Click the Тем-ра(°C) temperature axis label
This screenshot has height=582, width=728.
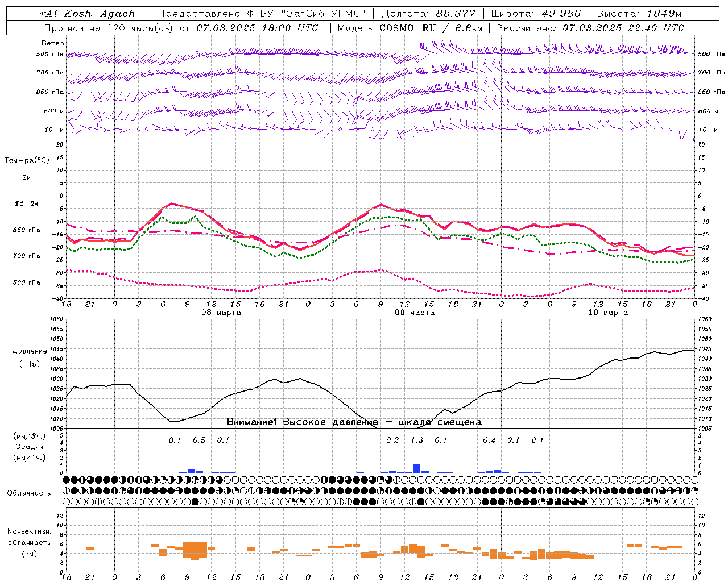(27, 161)
